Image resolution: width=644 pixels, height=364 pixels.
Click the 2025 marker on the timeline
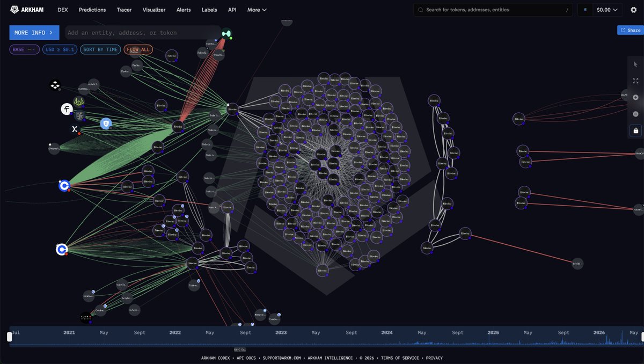pyautogui.click(x=493, y=333)
